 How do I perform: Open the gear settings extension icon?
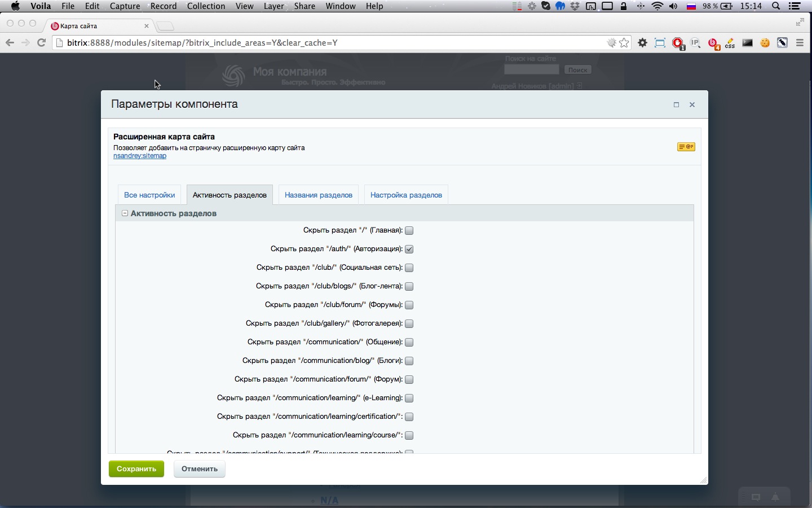[x=642, y=43]
